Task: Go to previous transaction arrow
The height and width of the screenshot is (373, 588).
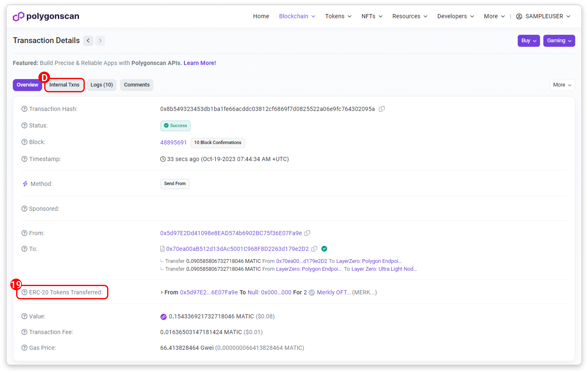Action: pyautogui.click(x=88, y=41)
